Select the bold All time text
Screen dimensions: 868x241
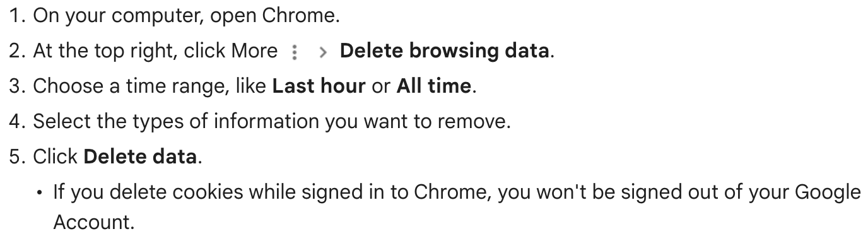point(434,86)
